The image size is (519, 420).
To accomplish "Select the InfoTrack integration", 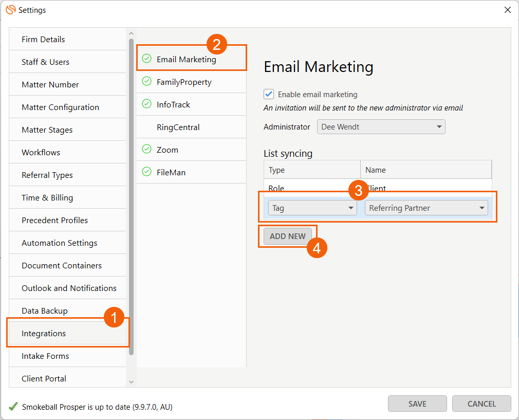I will point(191,104).
